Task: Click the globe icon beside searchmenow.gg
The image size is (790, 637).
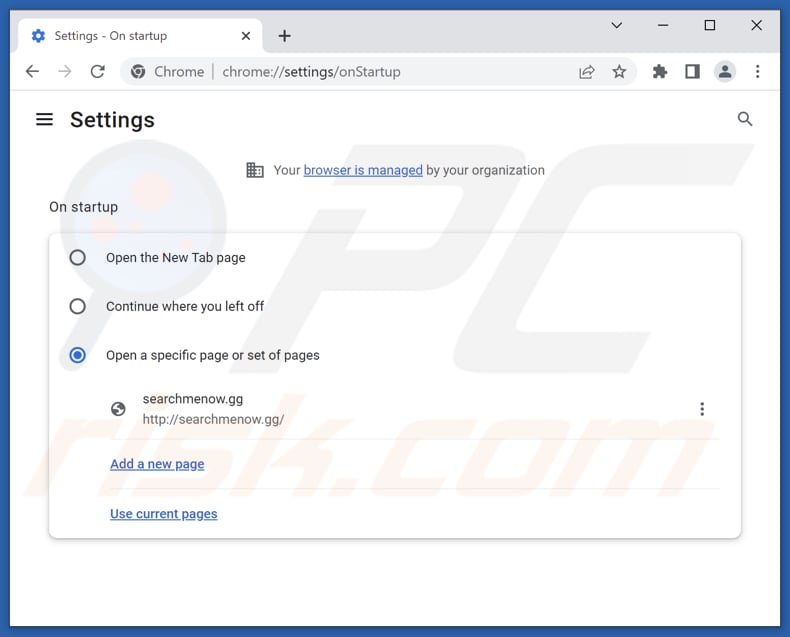Action: tap(118, 409)
